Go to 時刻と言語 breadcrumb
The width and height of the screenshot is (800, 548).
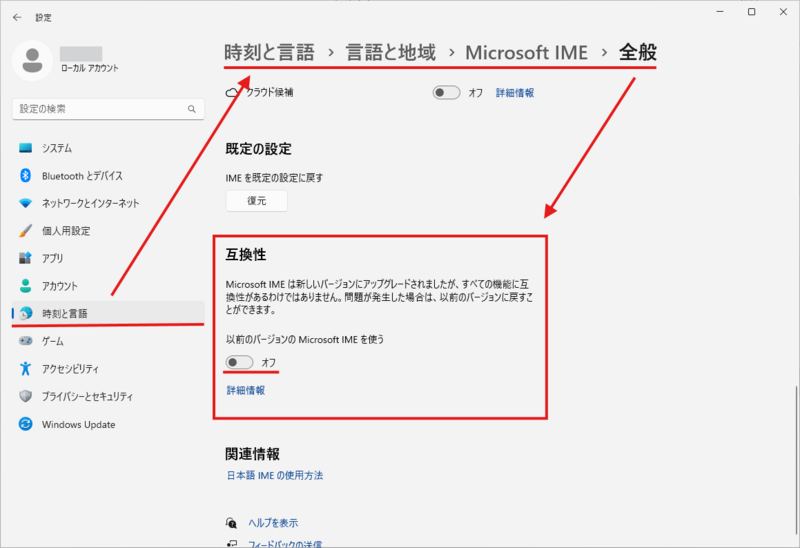(x=269, y=53)
